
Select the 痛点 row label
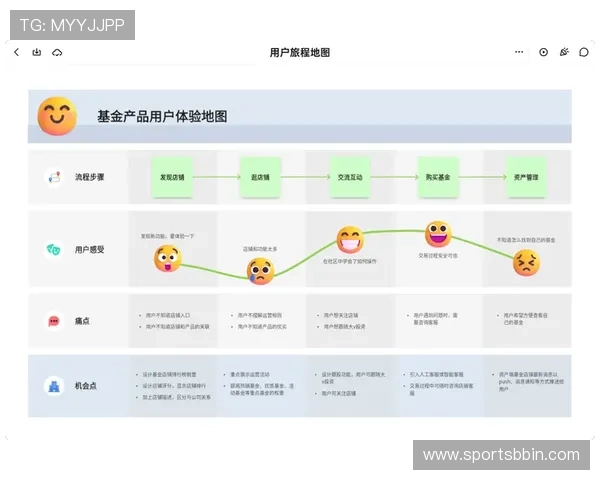pyautogui.click(x=82, y=321)
